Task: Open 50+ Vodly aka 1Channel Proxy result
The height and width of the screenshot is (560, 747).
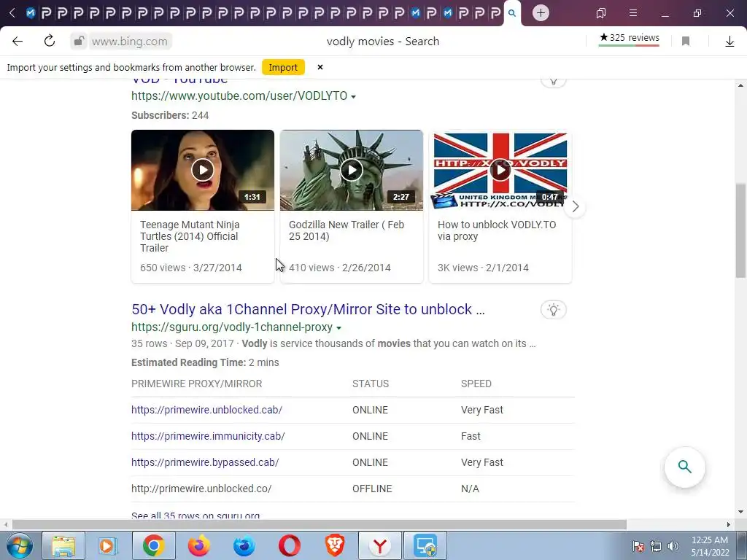Action: coord(308,309)
